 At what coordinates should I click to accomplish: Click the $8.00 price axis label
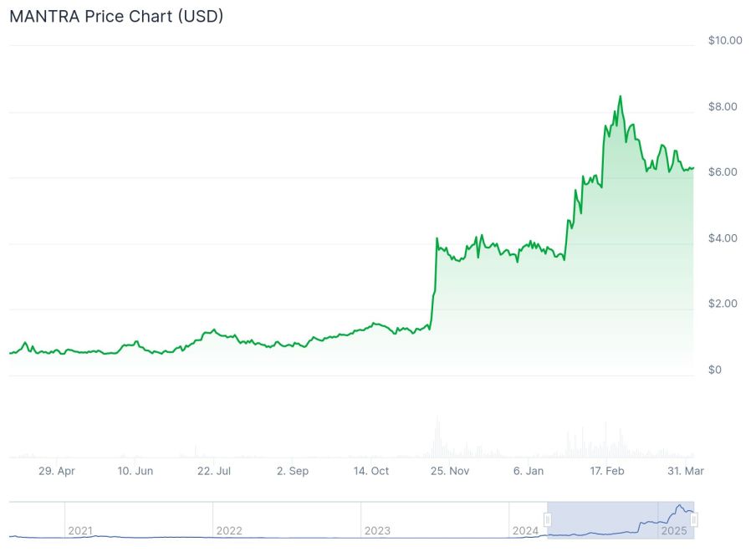coord(723,106)
